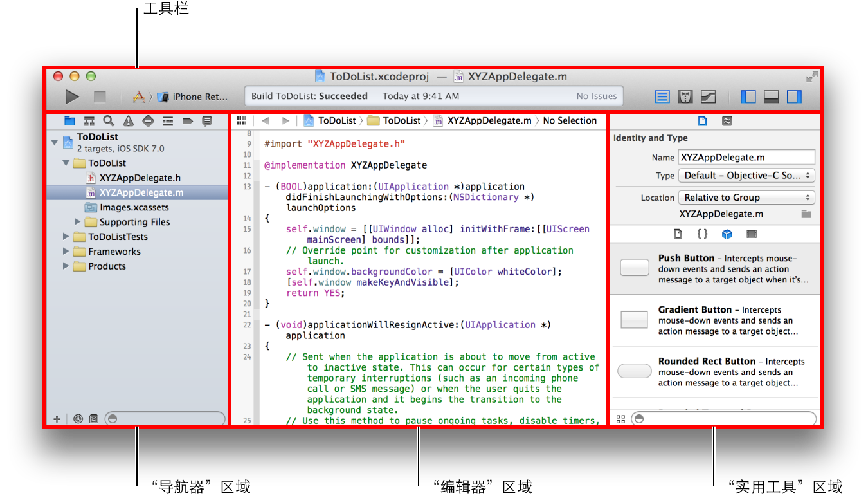Show the Code Snippet library
The image size is (868, 498).
click(702, 234)
